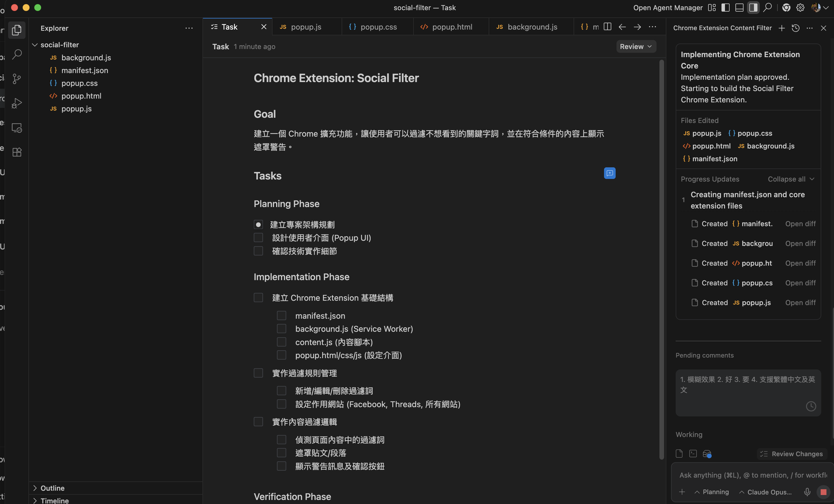Check the 設計使用者介面 (Popup UI) checkbox
This screenshot has height=504, width=834.
tap(258, 238)
